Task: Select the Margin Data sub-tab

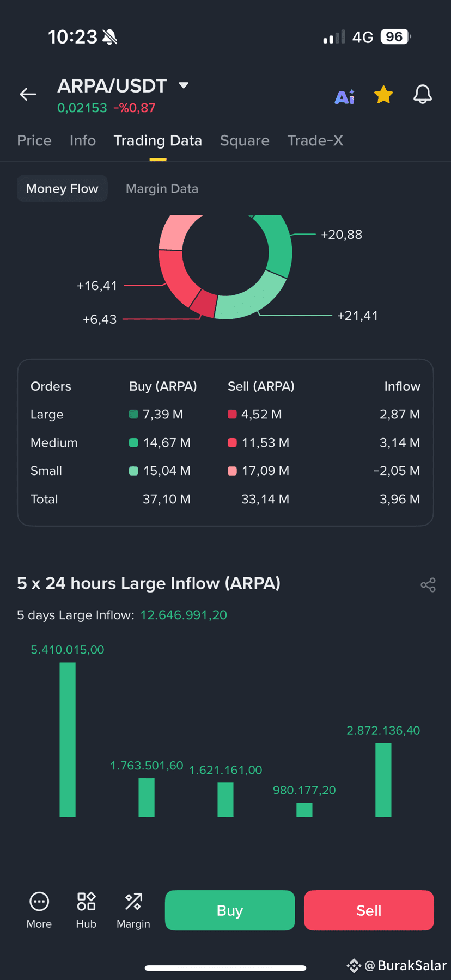Action: [162, 188]
